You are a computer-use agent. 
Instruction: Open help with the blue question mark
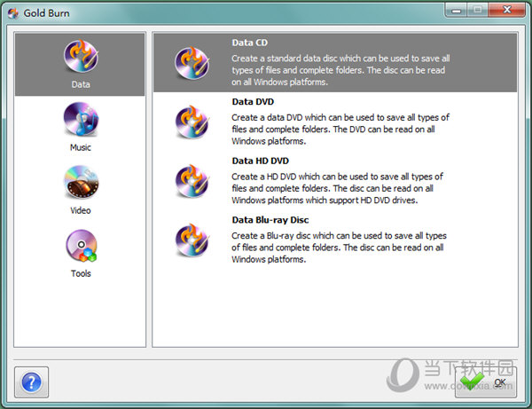click(x=32, y=382)
